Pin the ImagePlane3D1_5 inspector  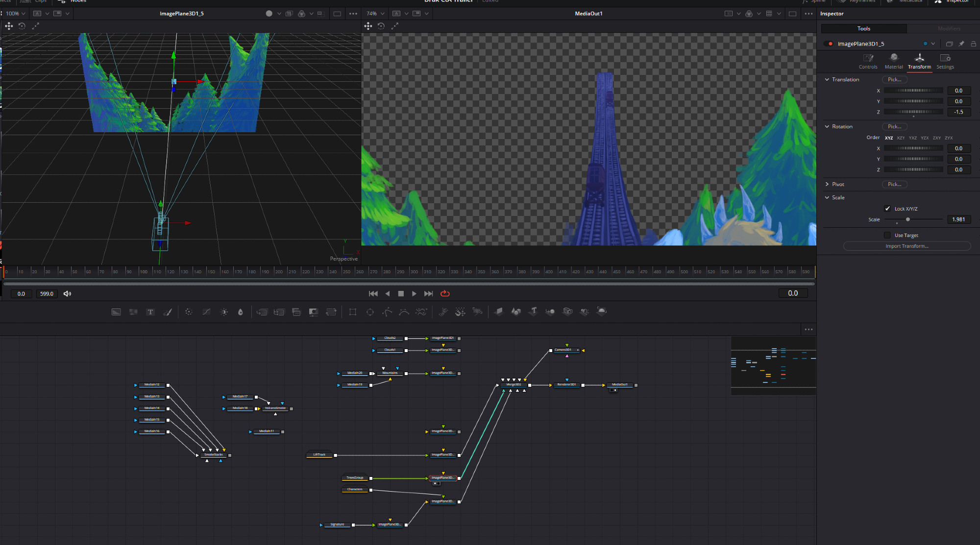click(961, 44)
